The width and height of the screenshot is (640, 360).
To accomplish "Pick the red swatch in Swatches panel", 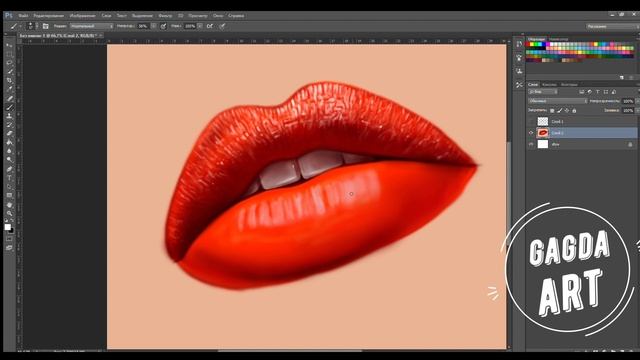I will click(x=529, y=44).
